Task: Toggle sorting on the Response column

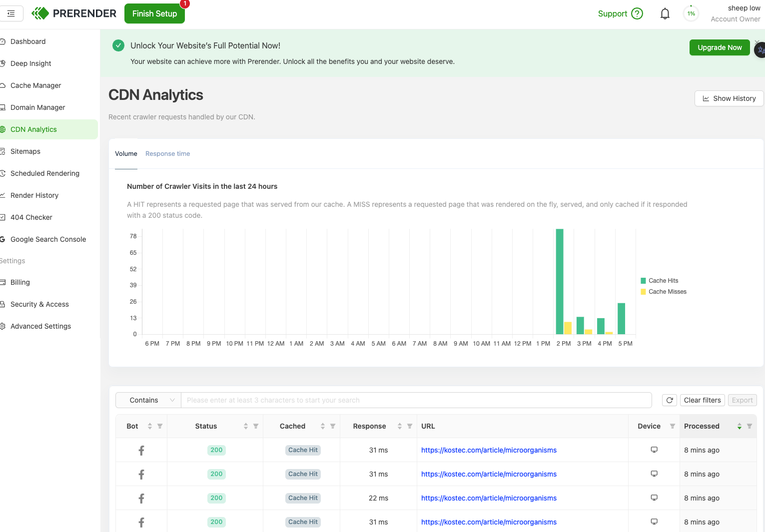Action: tap(399, 426)
